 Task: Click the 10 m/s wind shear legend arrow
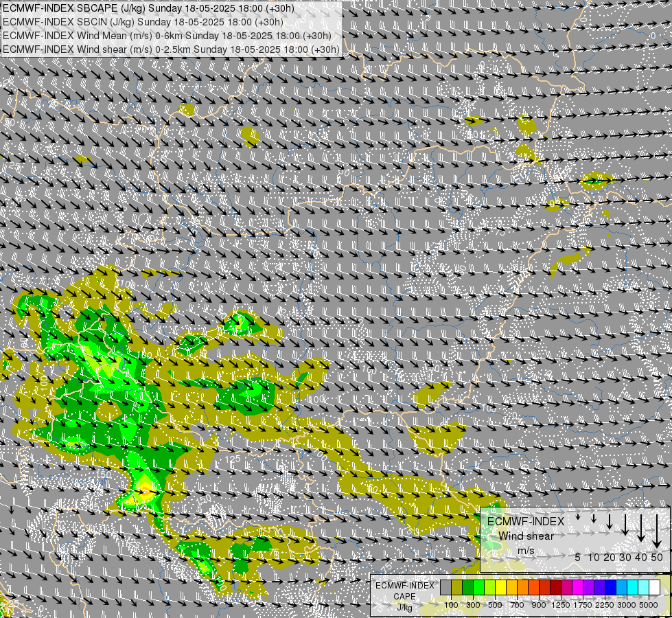(x=594, y=518)
